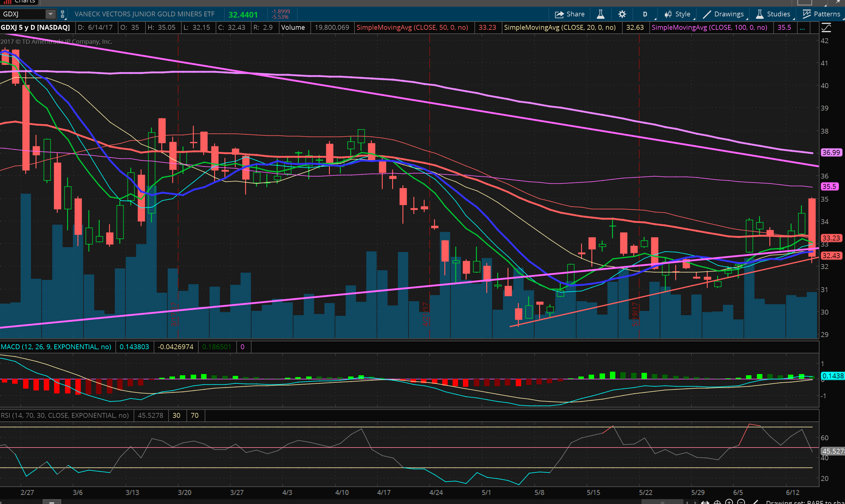Open the Share chart menu

point(570,14)
